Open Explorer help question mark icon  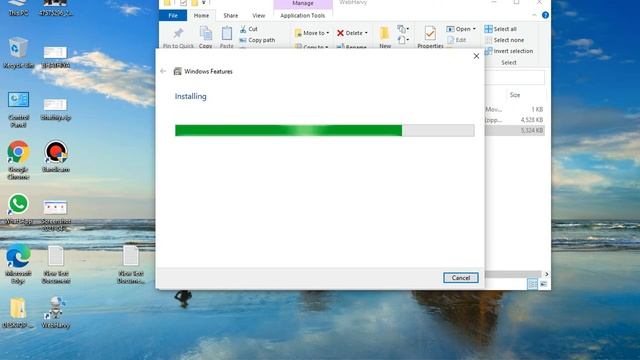coord(545,15)
